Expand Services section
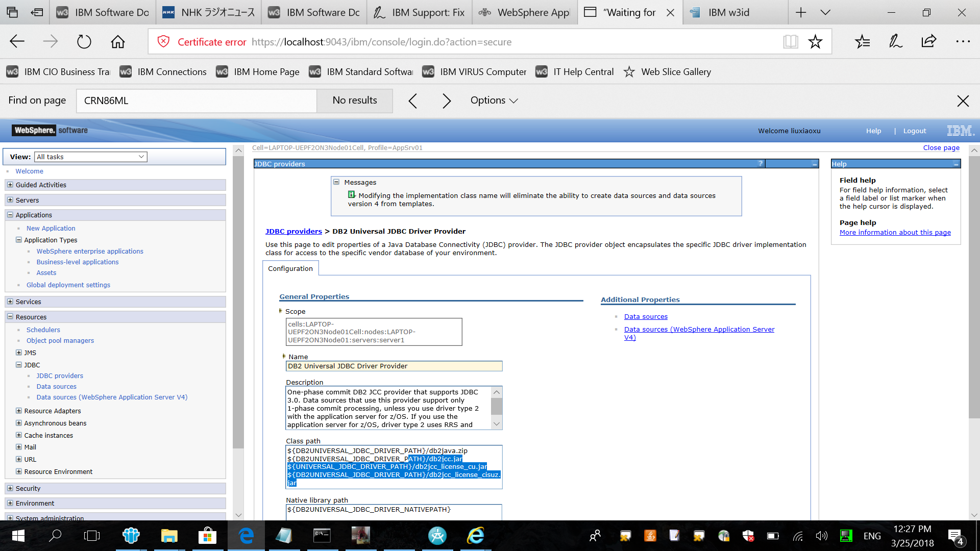The width and height of the screenshot is (980, 551). pyautogui.click(x=10, y=302)
